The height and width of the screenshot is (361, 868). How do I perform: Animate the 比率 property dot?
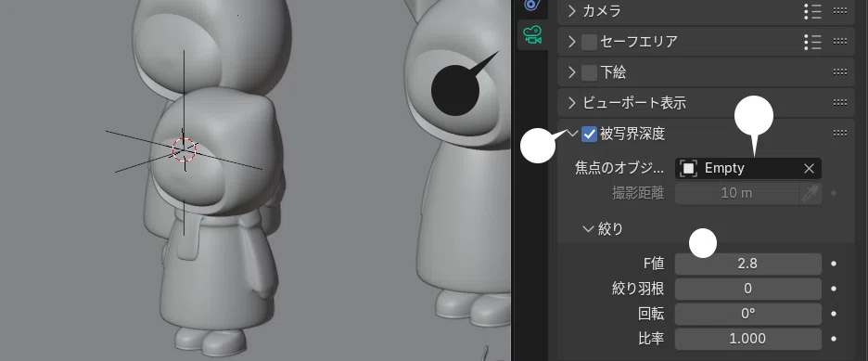834,339
